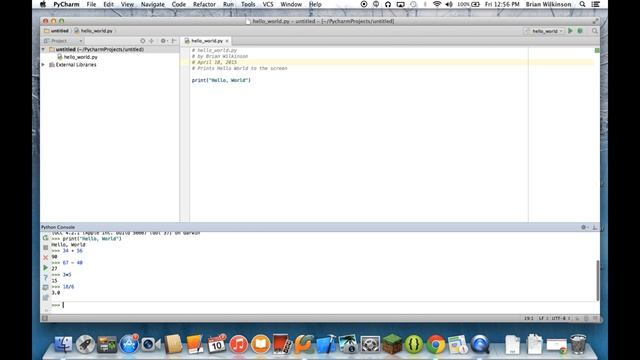Screen dimensions: 640x360
Task: Start debugging with the bug icon
Action: (x=580, y=31)
